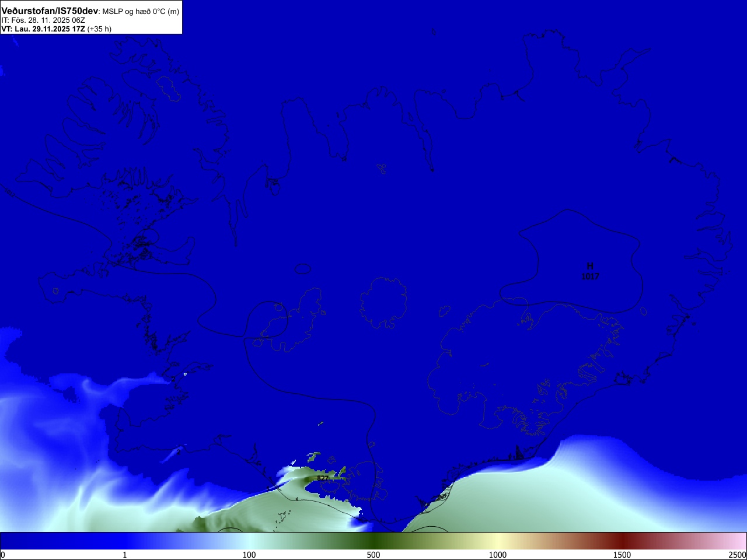Select the 'VT: Lau. 29.11.2025 17Z' line
This screenshot has width=747, height=560.
pos(43,29)
